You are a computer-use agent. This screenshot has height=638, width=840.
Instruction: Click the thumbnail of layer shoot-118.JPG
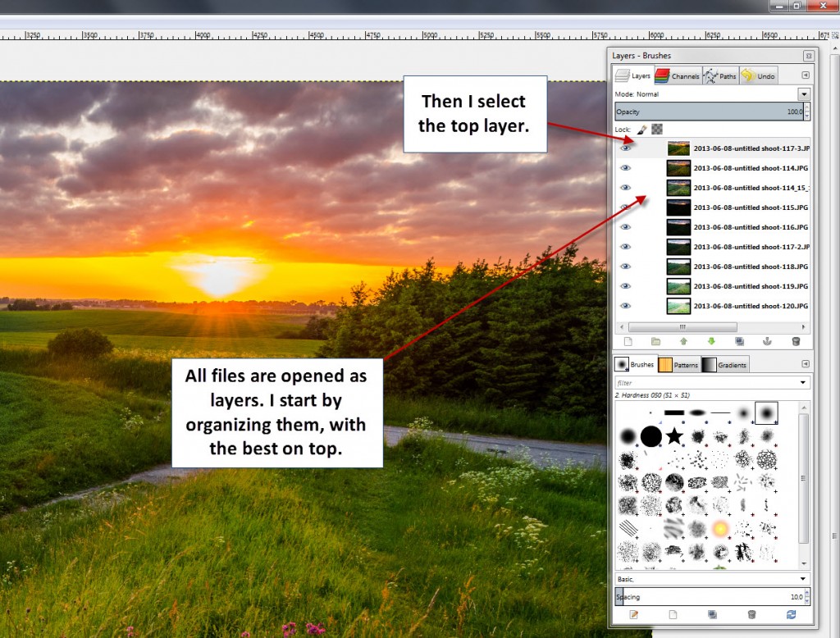(678, 267)
